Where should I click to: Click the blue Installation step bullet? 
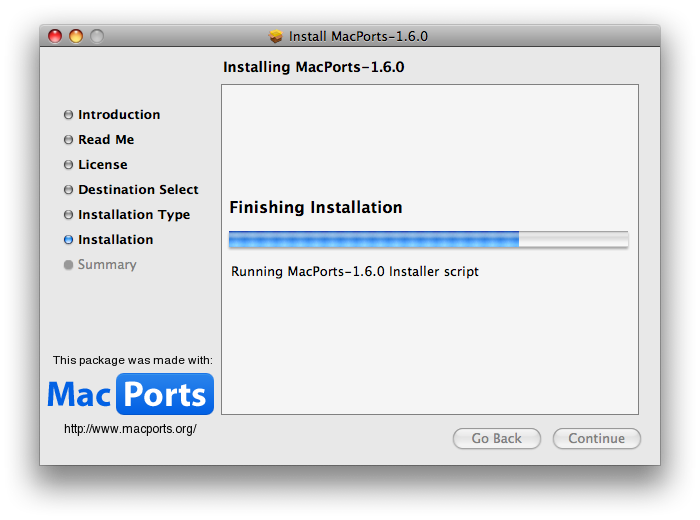tap(68, 240)
